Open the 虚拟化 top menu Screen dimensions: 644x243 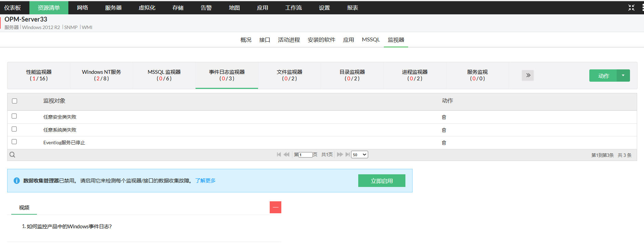click(147, 8)
